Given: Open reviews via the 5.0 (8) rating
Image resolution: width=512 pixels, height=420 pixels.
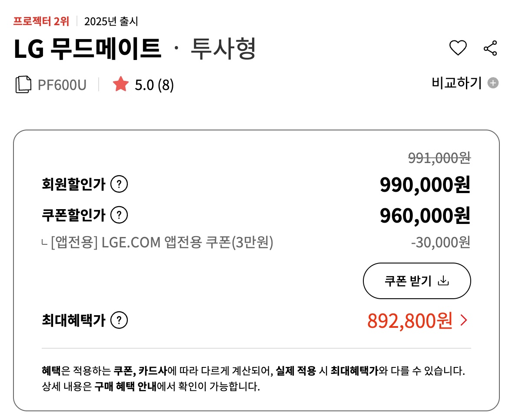Looking at the screenshot, I should pos(154,85).
